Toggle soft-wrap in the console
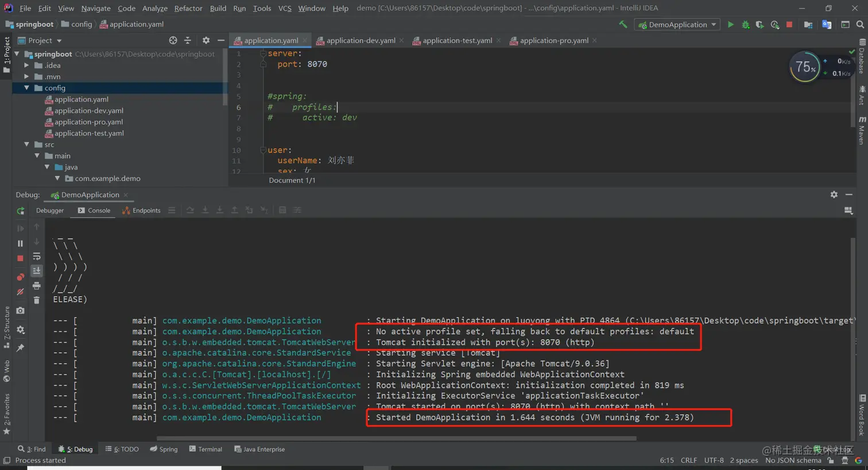 [x=37, y=256]
